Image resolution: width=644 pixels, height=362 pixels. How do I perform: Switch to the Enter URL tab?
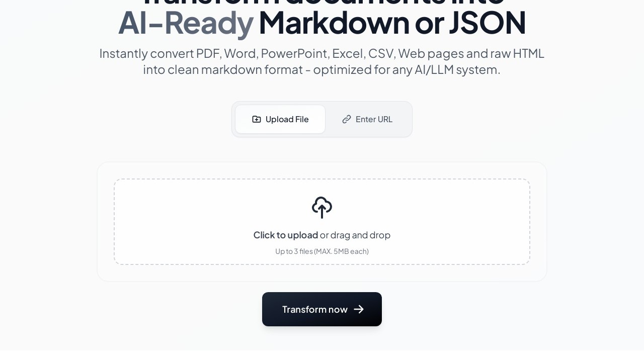[x=367, y=119]
